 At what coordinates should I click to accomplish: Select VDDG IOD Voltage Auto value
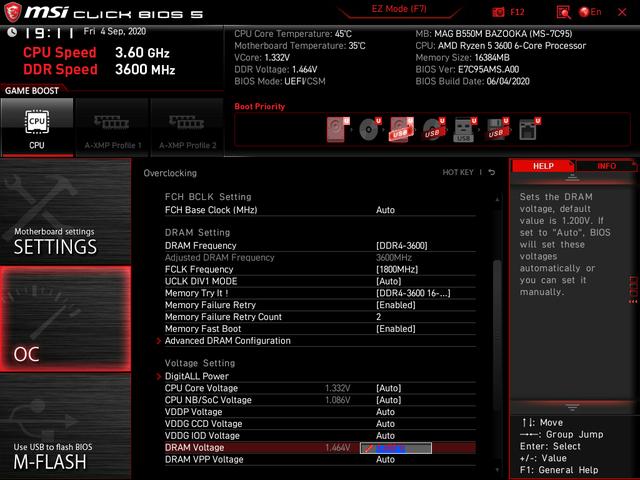pyautogui.click(x=385, y=436)
